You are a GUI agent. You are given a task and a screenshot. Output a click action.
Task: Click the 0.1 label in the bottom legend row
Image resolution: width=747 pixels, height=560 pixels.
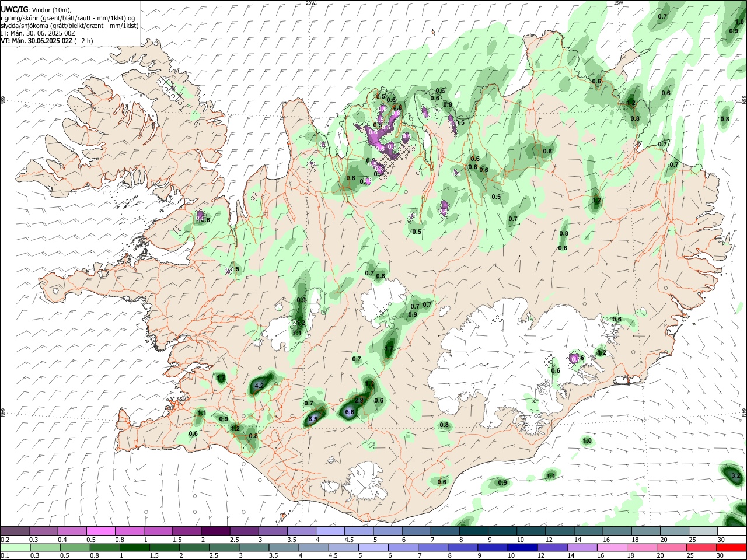[x=5, y=555]
